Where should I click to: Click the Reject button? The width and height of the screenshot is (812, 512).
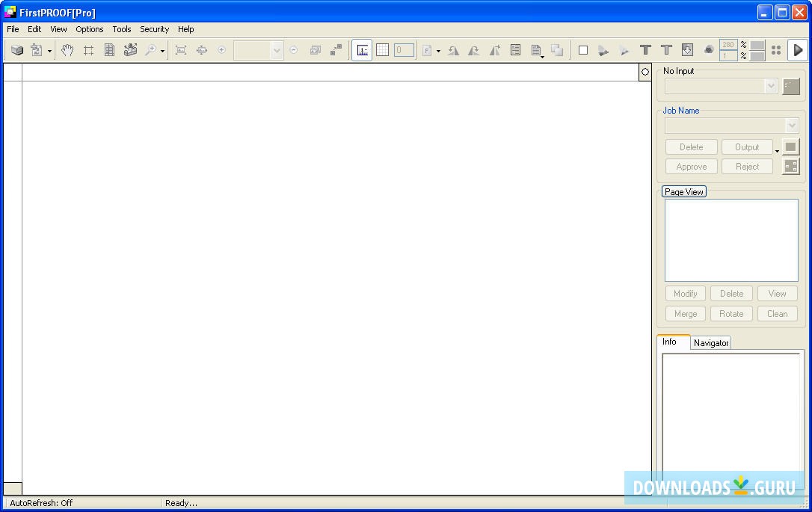point(747,167)
